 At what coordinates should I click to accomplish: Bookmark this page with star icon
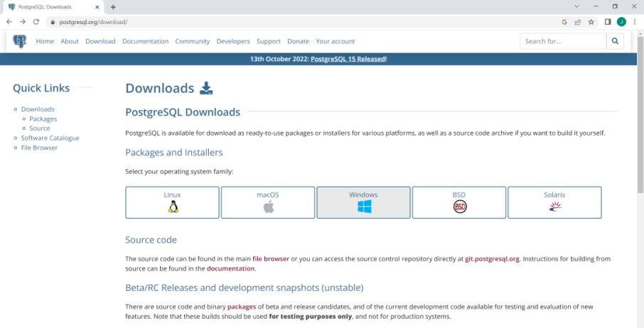click(591, 22)
